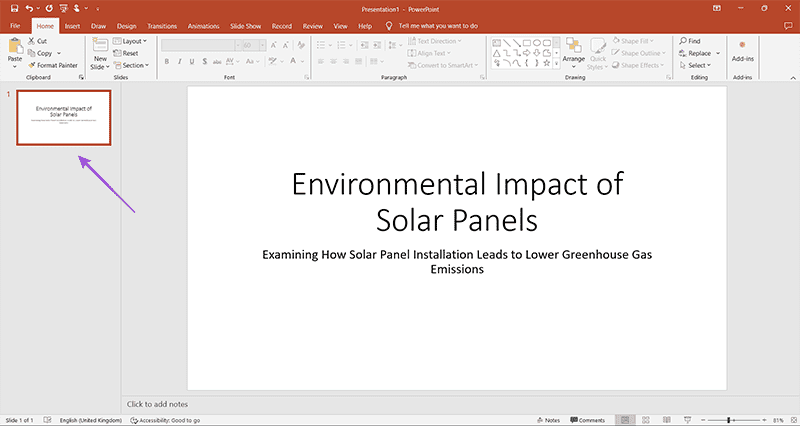Expand the Layout dropdown

pos(133,41)
